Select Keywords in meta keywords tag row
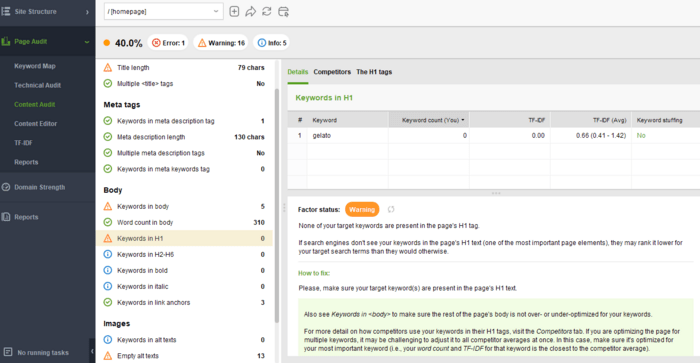The image size is (700, 363). 184,169
